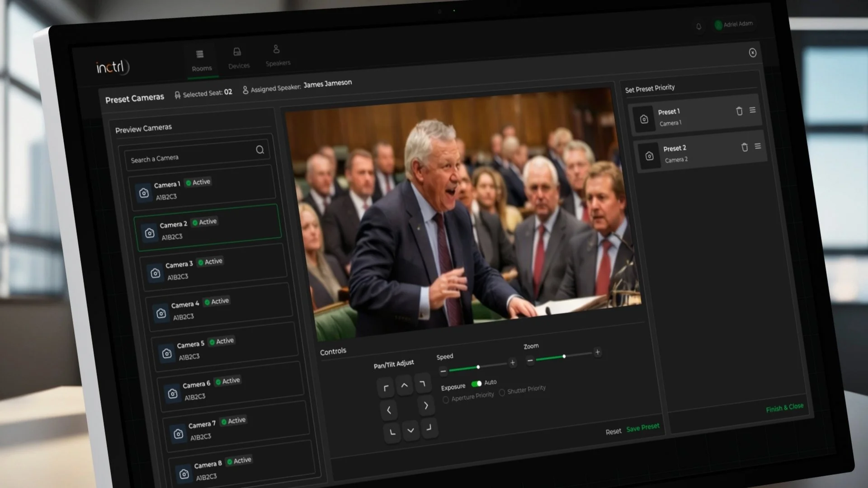This screenshot has width=868, height=488.
Task: Switch to the Devices tab
Action: point(238,59)
